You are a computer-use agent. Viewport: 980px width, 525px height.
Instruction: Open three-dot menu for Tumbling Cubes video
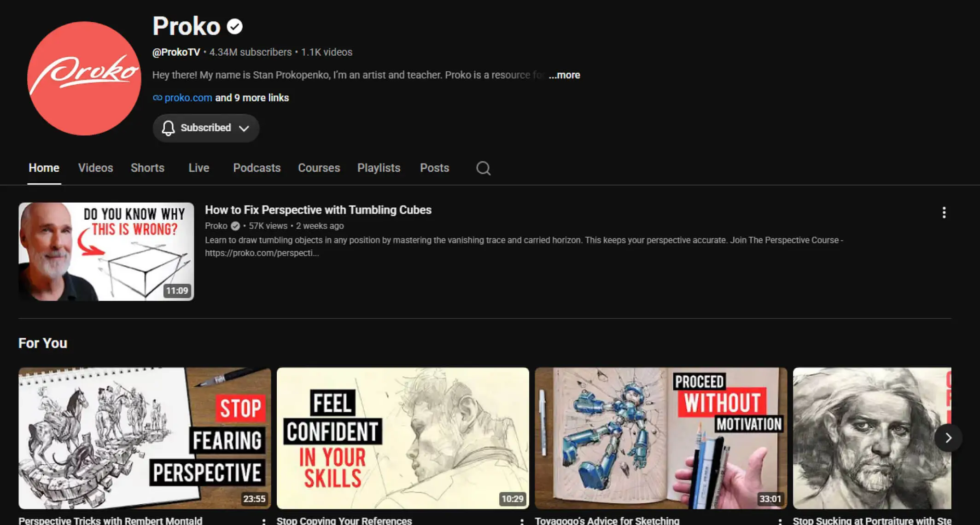(x=944, y=212)
